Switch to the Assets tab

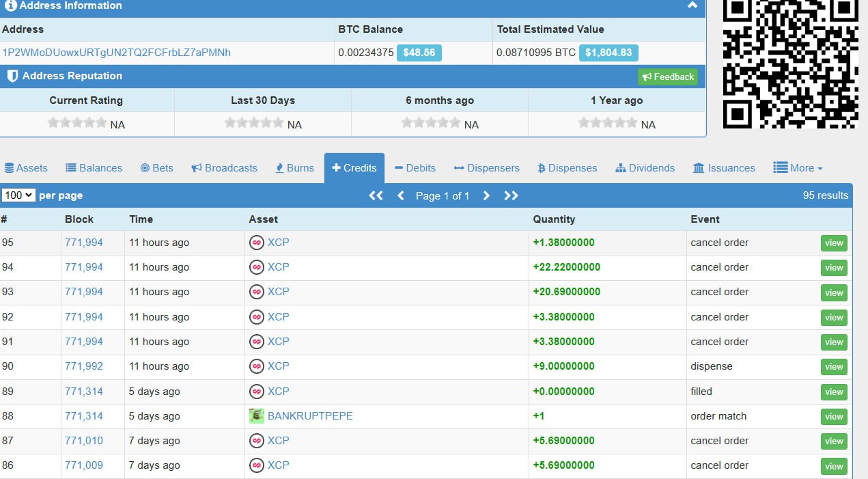(x=26, y=168)
